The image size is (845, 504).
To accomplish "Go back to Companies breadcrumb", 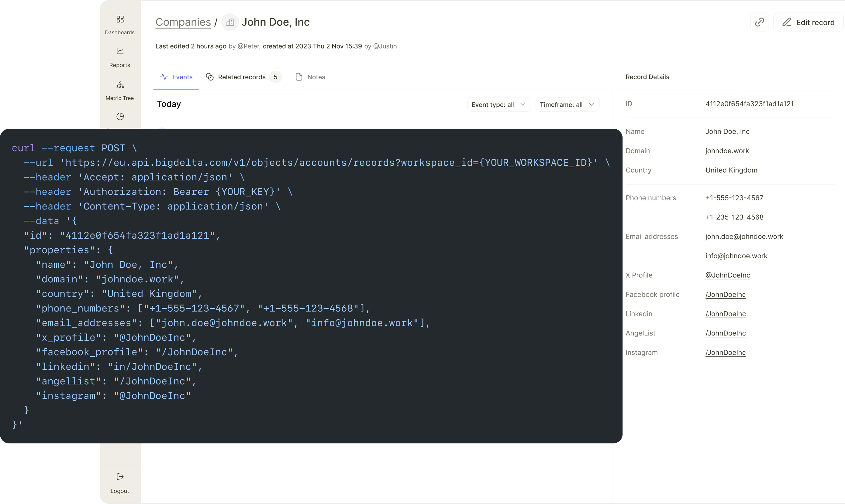I will [x=183, y=22].
